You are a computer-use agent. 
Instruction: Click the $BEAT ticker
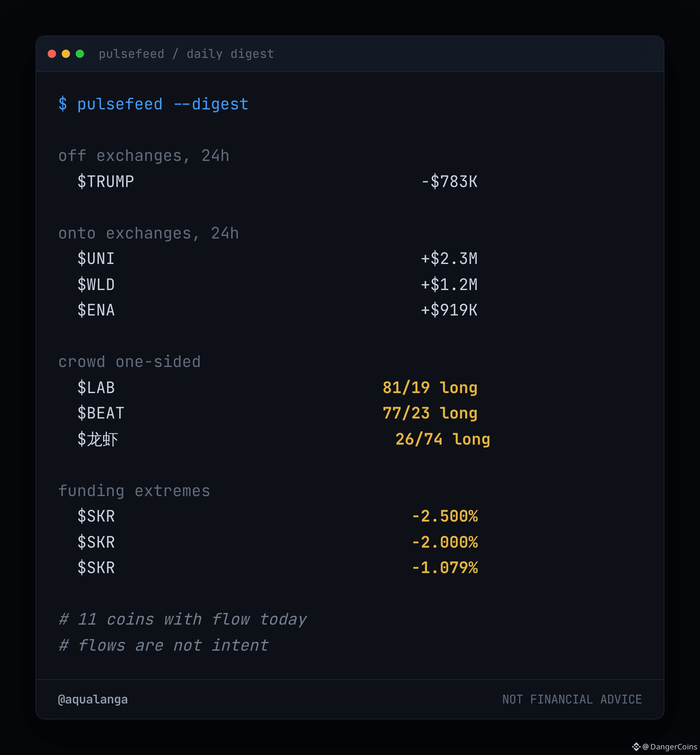(x=101, y=413)
